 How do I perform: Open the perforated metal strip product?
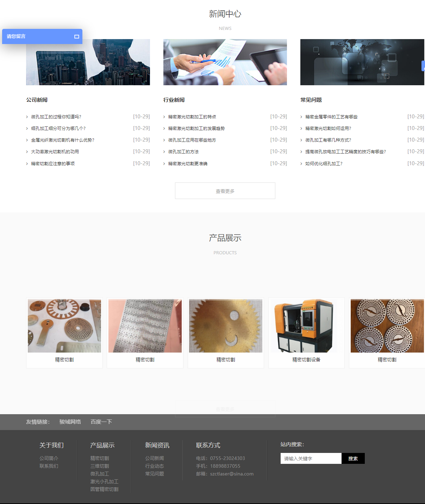click(145, 326)
